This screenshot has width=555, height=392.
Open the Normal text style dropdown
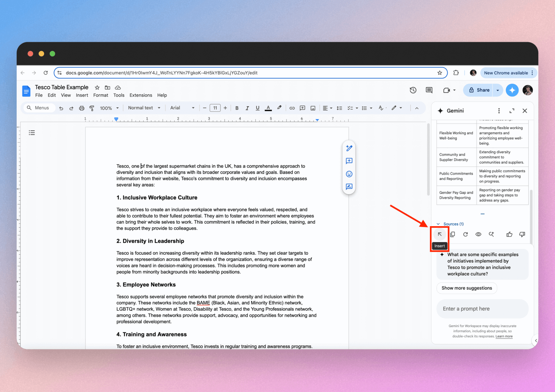tap(143, 108)
